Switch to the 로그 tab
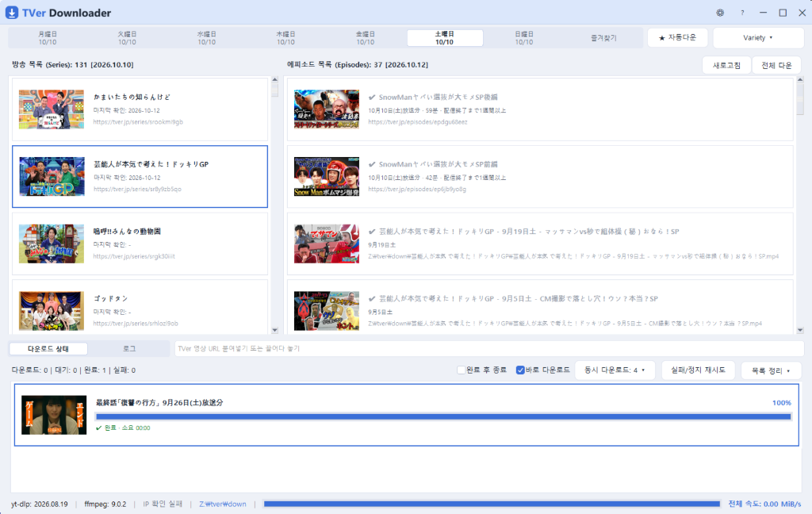Image resolution: width=812 pixels, height=514 pixels. point(129,349)
